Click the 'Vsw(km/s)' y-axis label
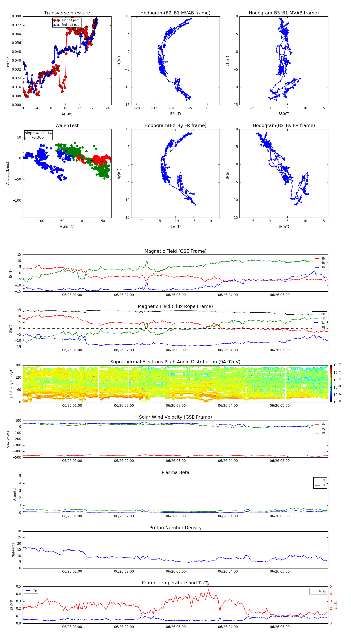This screenshot has height=644, width=351. tap(8, 439)
